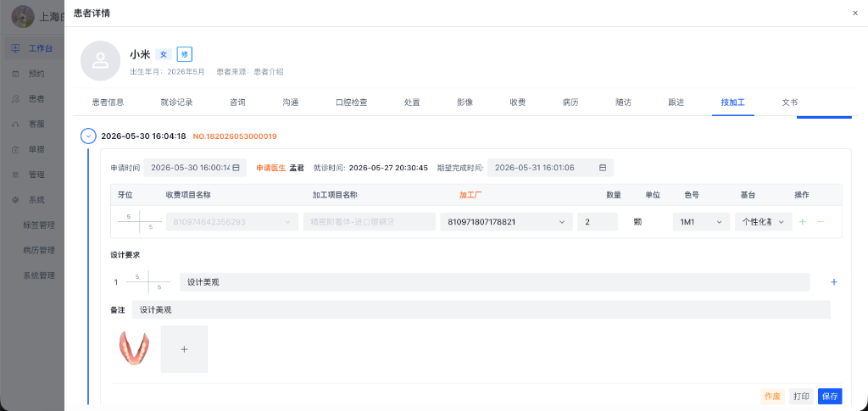The height and width of the screenshot is (411, 868).
Task: Open 标签管理 in the background sidebar
Action: click(x=39, y=225)
